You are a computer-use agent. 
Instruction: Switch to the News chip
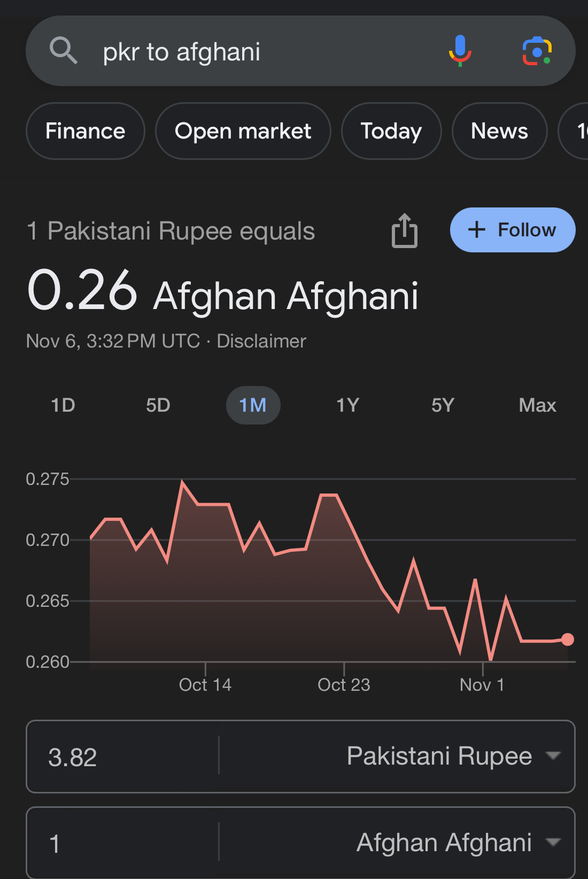click(499, 131)
